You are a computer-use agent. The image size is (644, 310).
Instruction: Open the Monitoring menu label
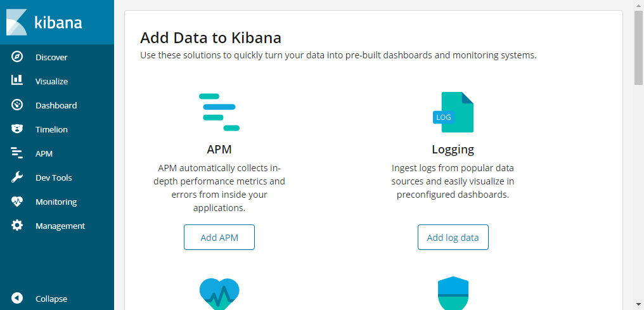[56, 202]
